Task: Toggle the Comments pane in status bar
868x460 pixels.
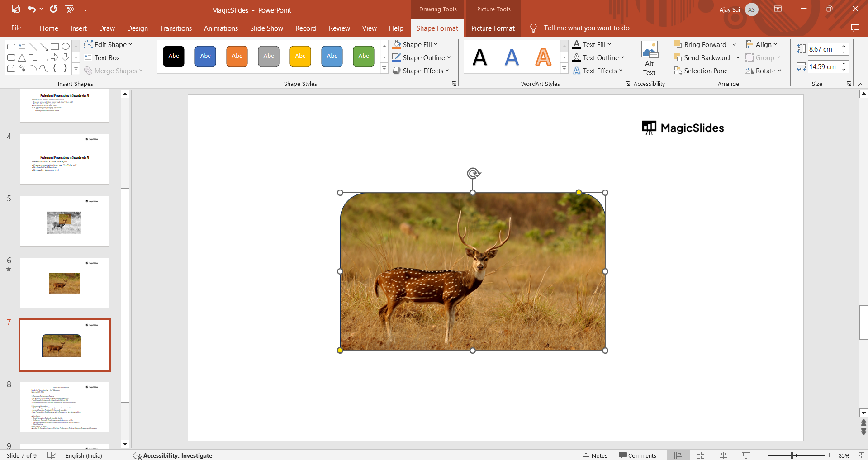Action: coord(637,455)
